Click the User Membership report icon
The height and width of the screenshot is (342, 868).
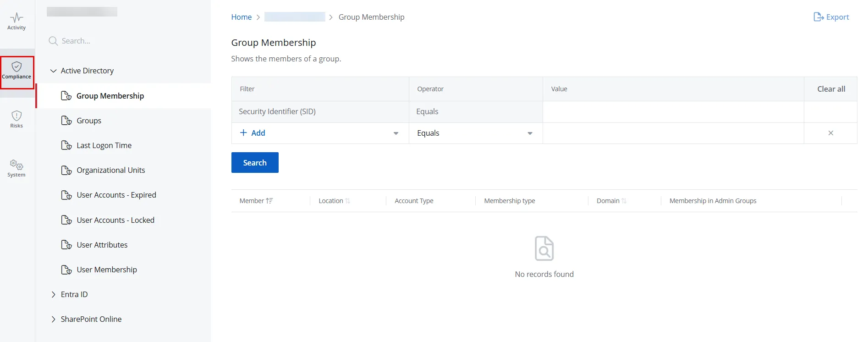pos(66,270)
